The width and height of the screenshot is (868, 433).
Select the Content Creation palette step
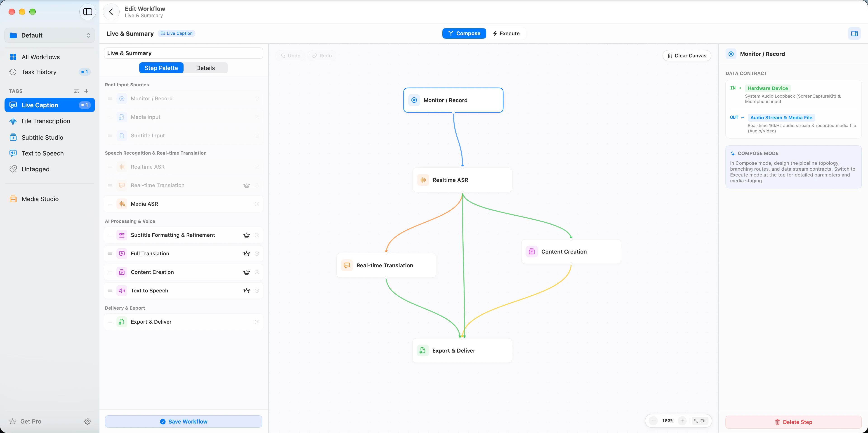click(183, 272)
